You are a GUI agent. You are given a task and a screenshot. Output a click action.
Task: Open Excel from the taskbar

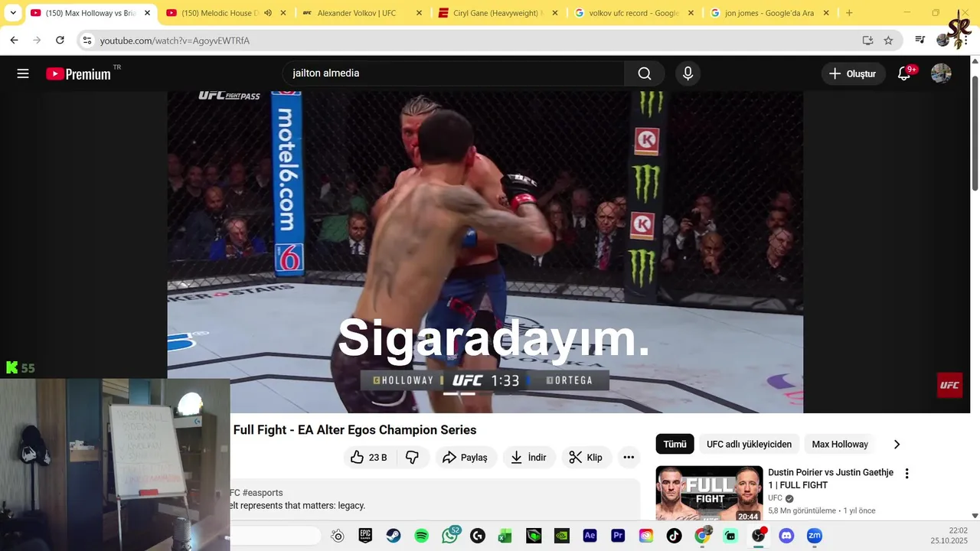click(505, 536)
